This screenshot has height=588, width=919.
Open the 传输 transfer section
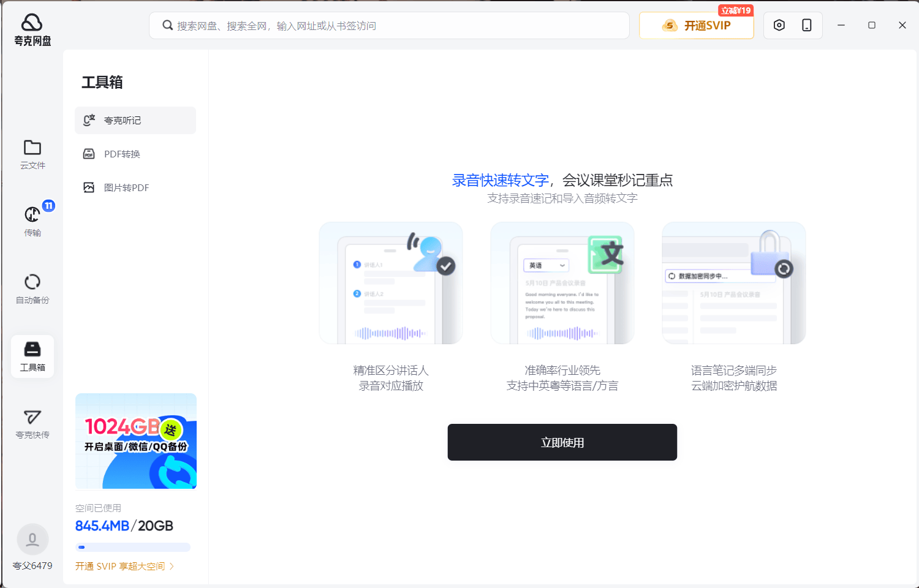click(x=32, y=222)
